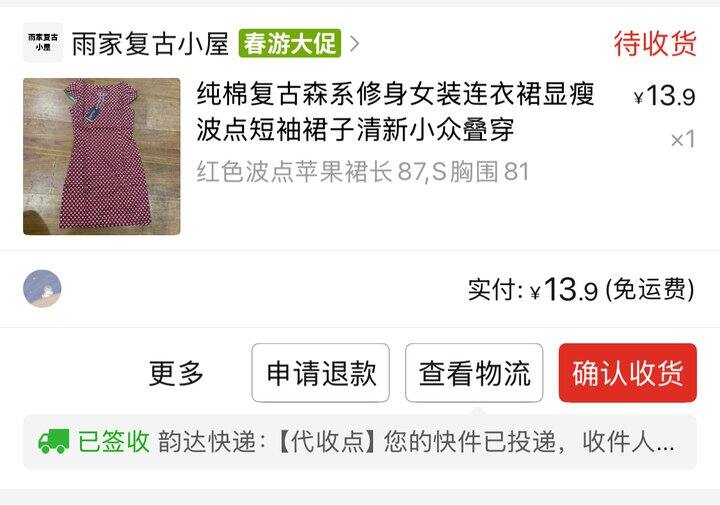Click the item price ¥13.9
Image resolution: width=720 pixels, height=505 pixels.
(664, 96)
